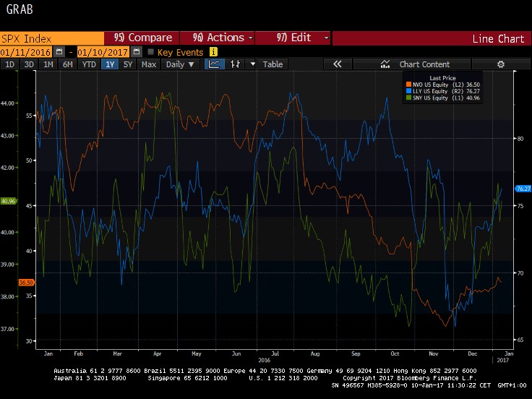The height and width of the screenshot is (399, 532).
Task: Click the Key Events info icon
Action: pos(213,52)
